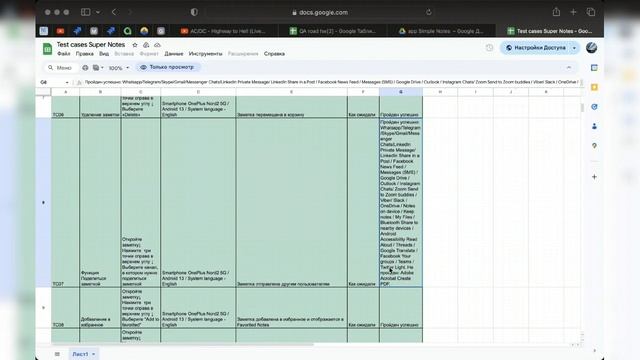The width and height of the screenshot is (640, 360).
Task: Click the select-all corner box
Action: [x=43, y=92]
